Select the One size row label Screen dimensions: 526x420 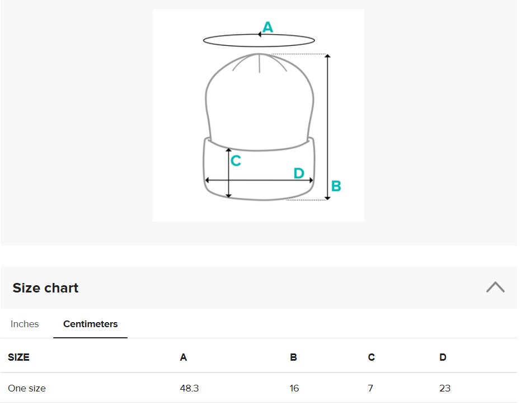(27, 388)
